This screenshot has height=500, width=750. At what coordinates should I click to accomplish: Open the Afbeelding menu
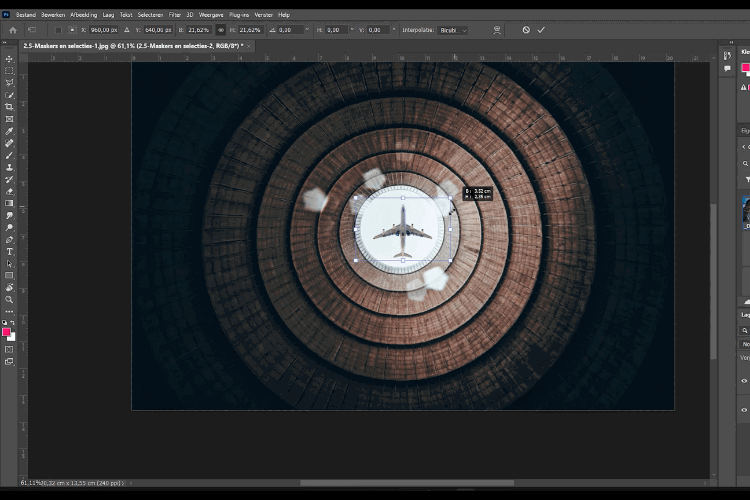pyautogui.click(x=83, y=15)
